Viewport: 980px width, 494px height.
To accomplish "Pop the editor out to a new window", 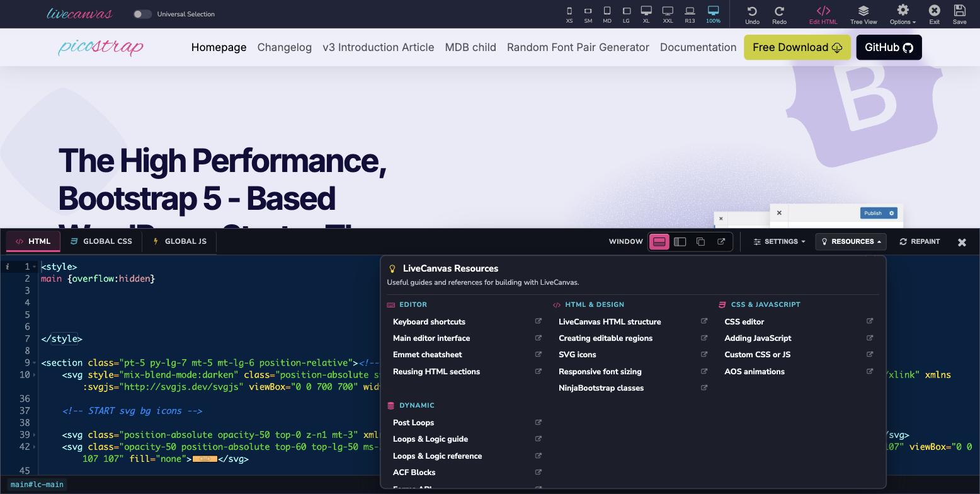I will pyautogui.click(x=721, y=242).
